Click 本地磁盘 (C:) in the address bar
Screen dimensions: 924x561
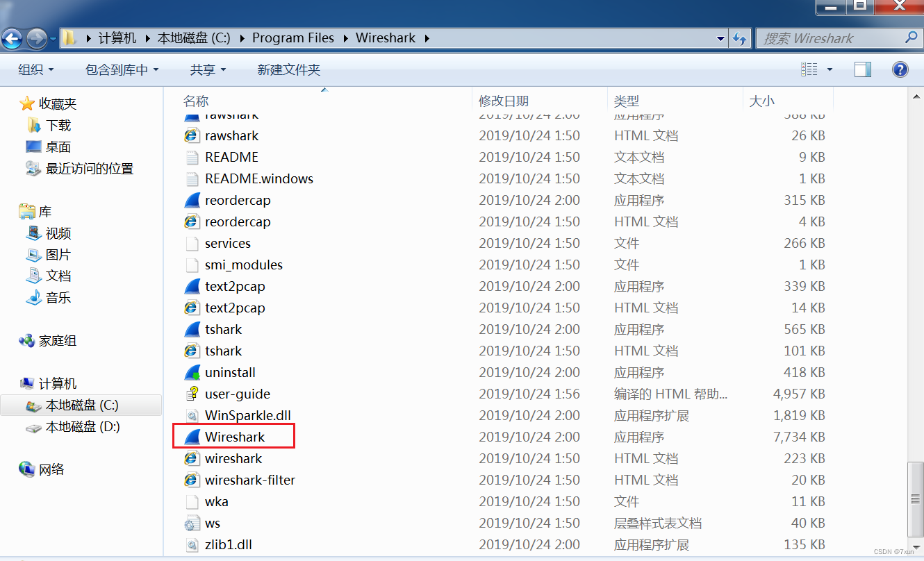pyautogui.click(x=194, y=38)
